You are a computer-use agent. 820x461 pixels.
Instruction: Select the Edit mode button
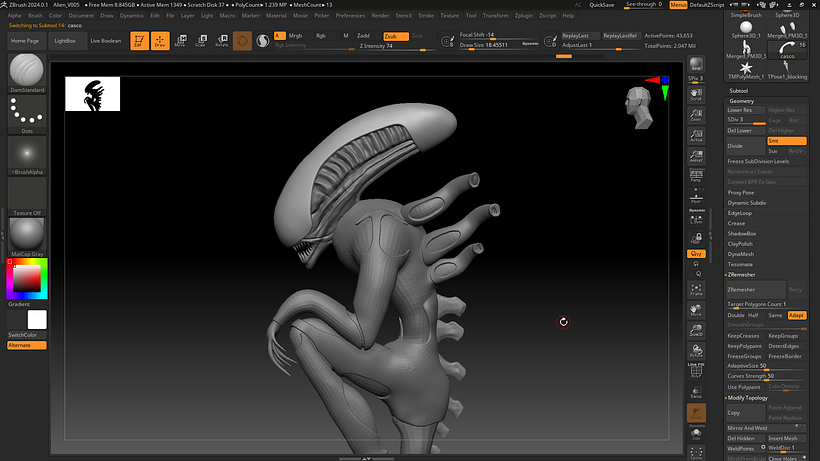[x=139, y=41]
